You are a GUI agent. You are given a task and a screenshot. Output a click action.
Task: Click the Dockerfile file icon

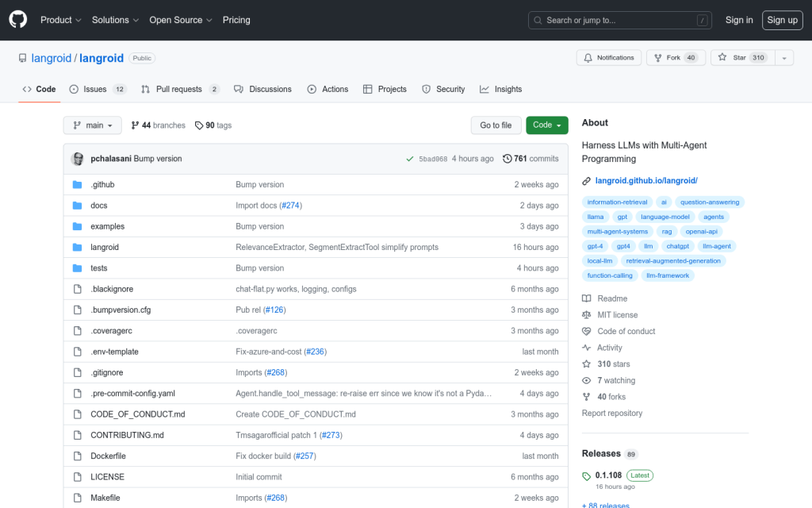coord(77,456)
